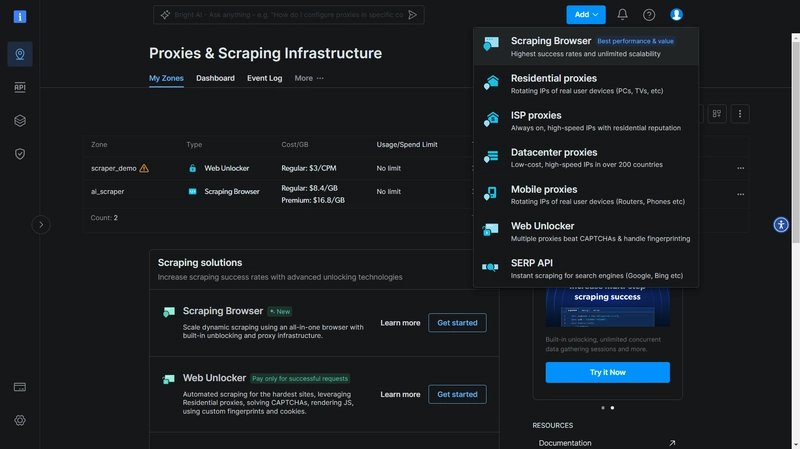Viewport: 800px width, 449px height.
Task: Select the second carousel dot
Action: (612, 408)
